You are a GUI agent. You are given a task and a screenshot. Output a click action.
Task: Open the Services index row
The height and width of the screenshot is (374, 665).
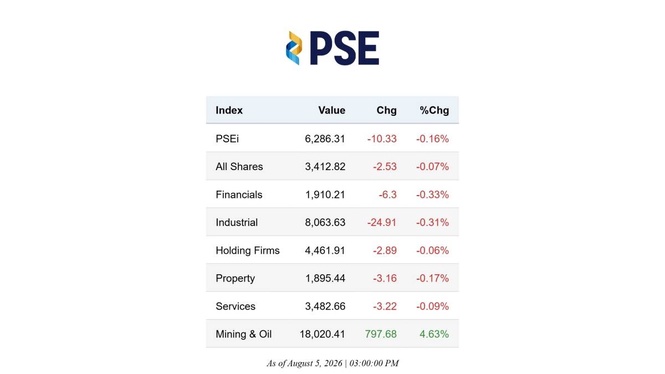point(332,306)
